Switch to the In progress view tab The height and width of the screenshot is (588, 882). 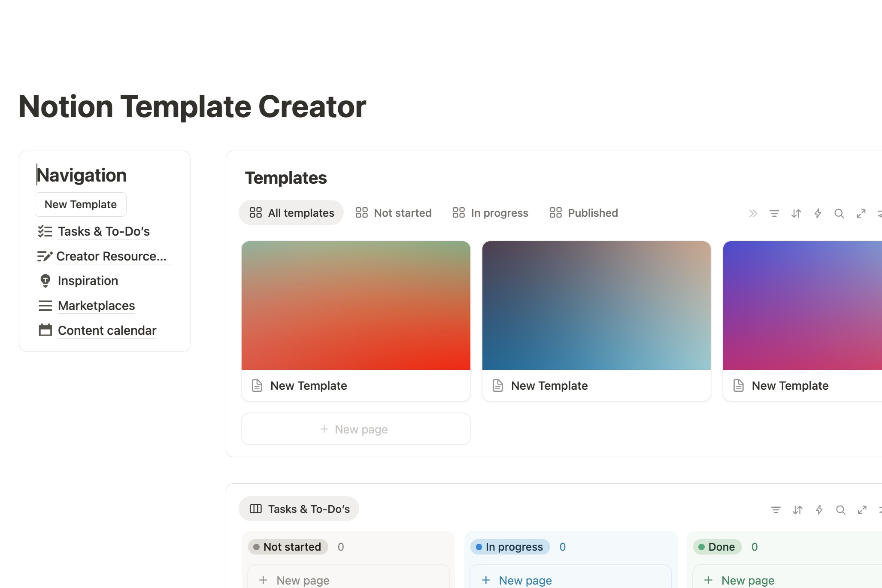[491, 213]
